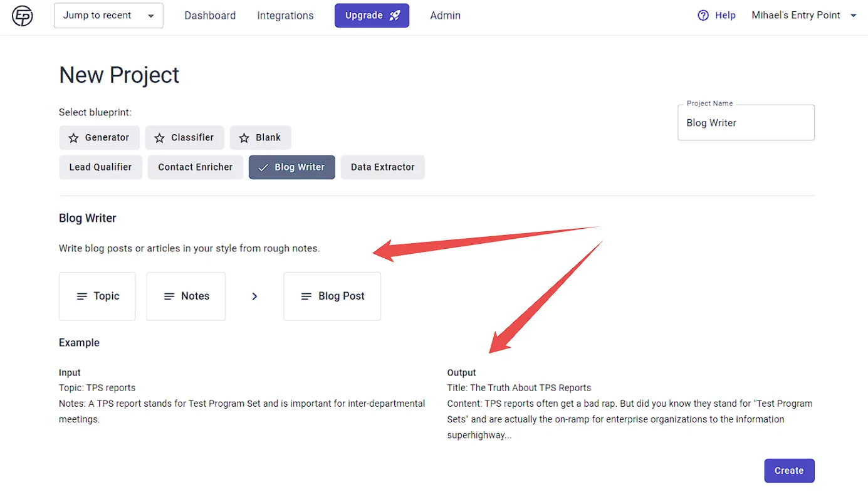This screenshot has height=502, width=868.
Task: Click the chevron arrow between Notes and Blog Post
Action: [254, 296]
